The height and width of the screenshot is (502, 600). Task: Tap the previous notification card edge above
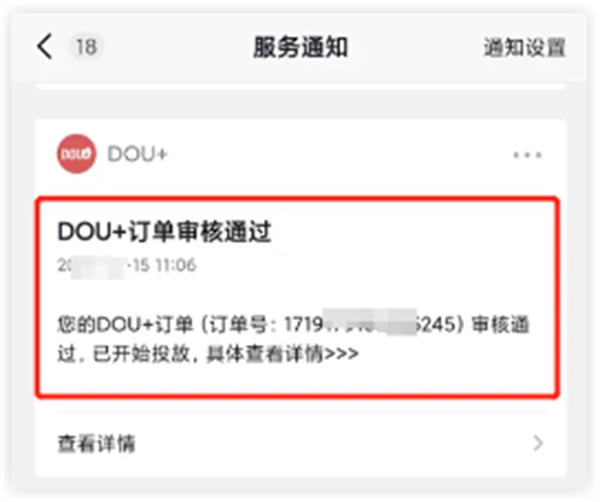(x=300, y=87)
